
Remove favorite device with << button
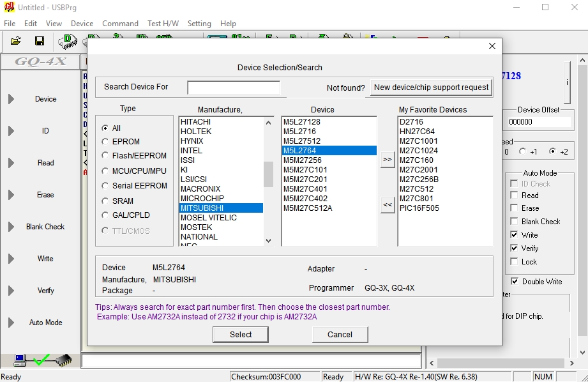(x=388, y=205)
